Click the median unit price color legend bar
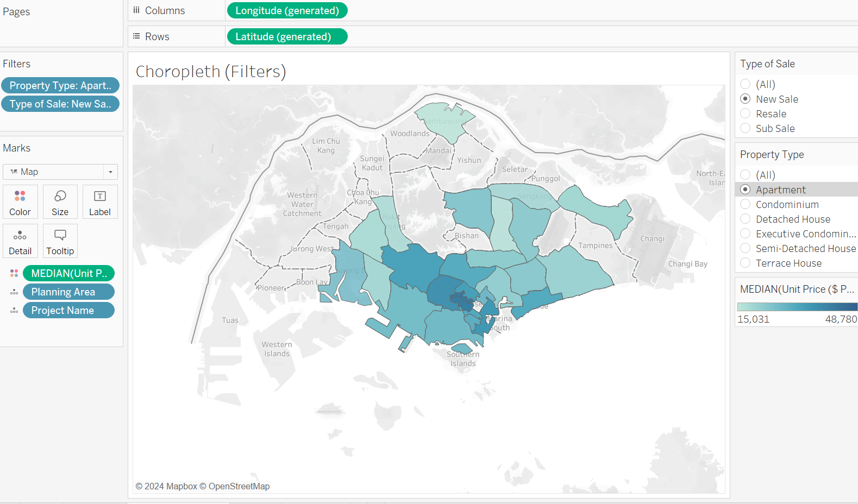Screen dimensions: 858x504 pyautogui.click(x=797, y=306)
